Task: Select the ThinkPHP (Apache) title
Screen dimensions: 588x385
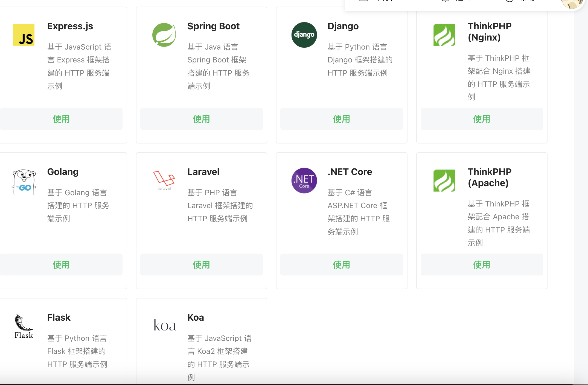Action: pyautogui.click(x=490, y=177)
